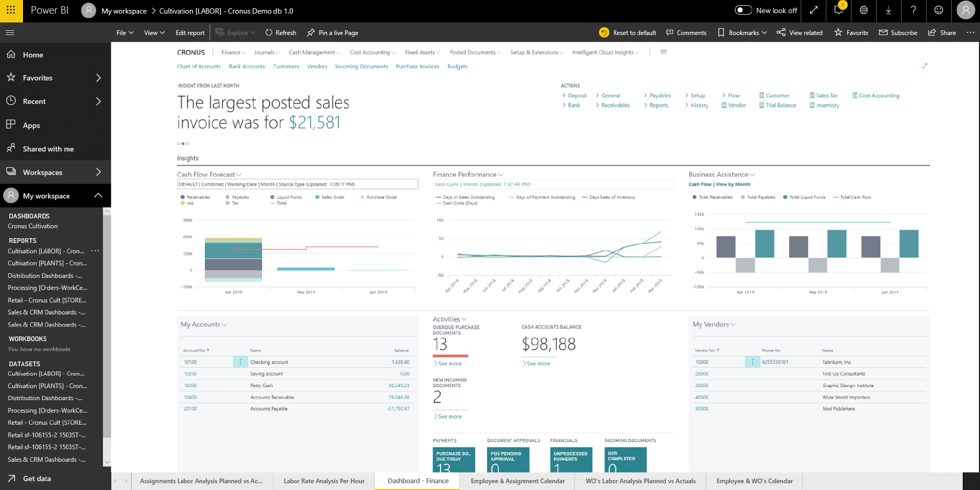Screen dimensions: 980x490
Task: Mark this report as Favorite
Action: [851, 32]
